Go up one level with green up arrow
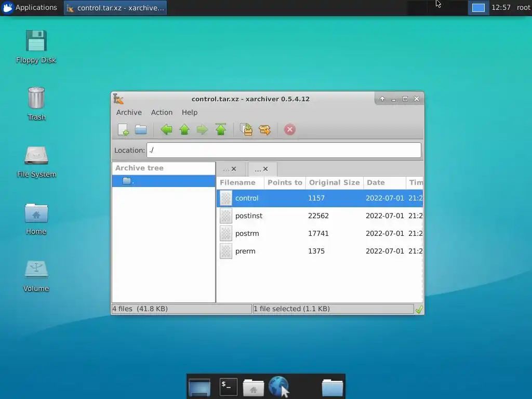 [x=184, y=129]
